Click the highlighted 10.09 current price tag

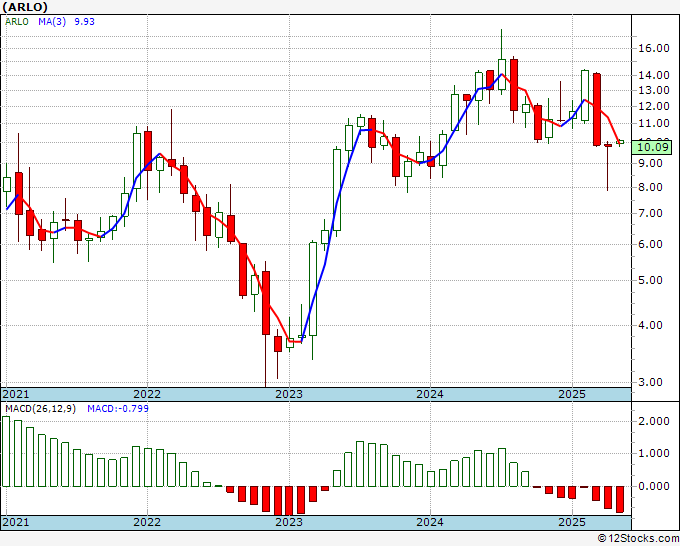[x=654, y=147]
